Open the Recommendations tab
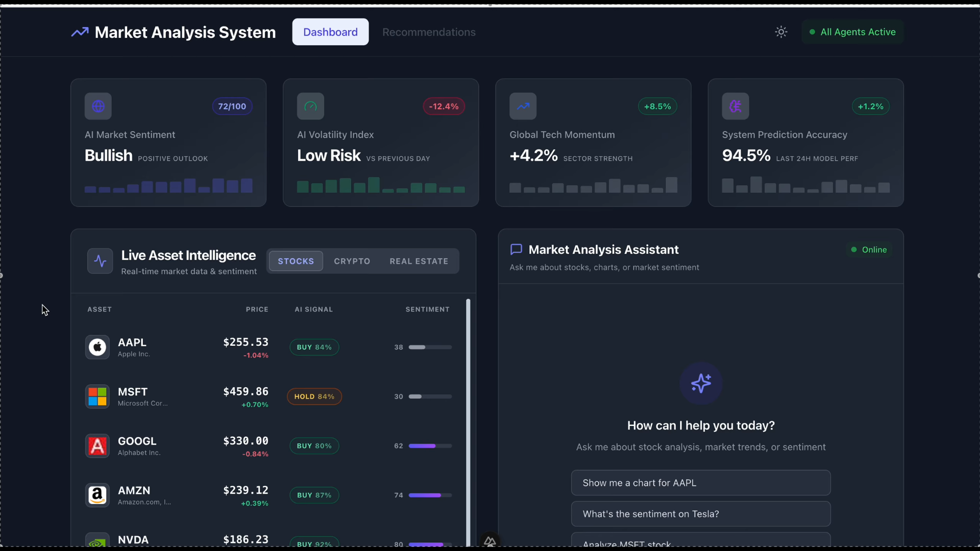The image size is (980, 551). click(429, 32)
